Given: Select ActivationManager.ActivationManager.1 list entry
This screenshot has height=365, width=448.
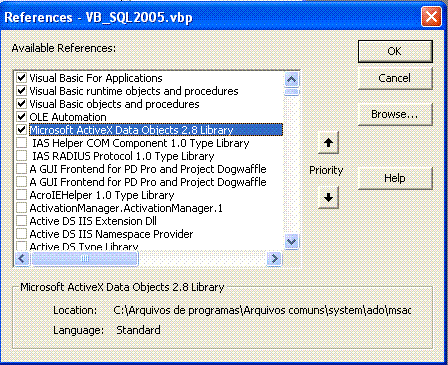Looking at the screenshot, I should pos(126,208).
